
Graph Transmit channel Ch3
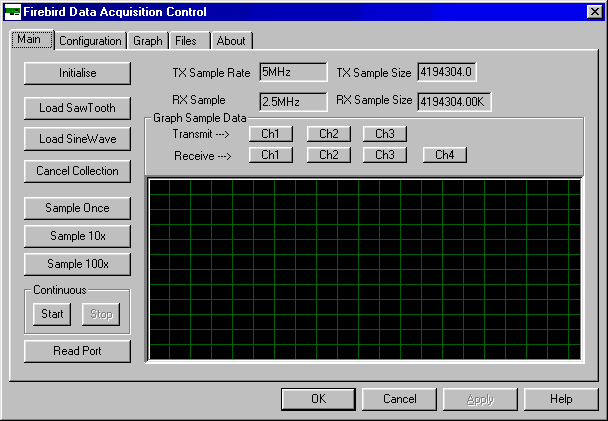(385, 134)
